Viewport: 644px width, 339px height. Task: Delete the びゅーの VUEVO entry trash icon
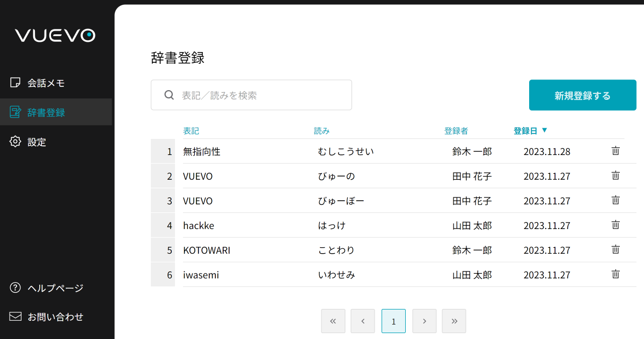(615, 175)
